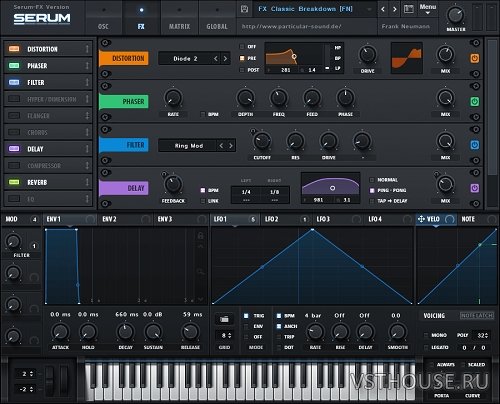Go to previous preset arrow
Screen dimensions: 500x404
click(383, 9)
